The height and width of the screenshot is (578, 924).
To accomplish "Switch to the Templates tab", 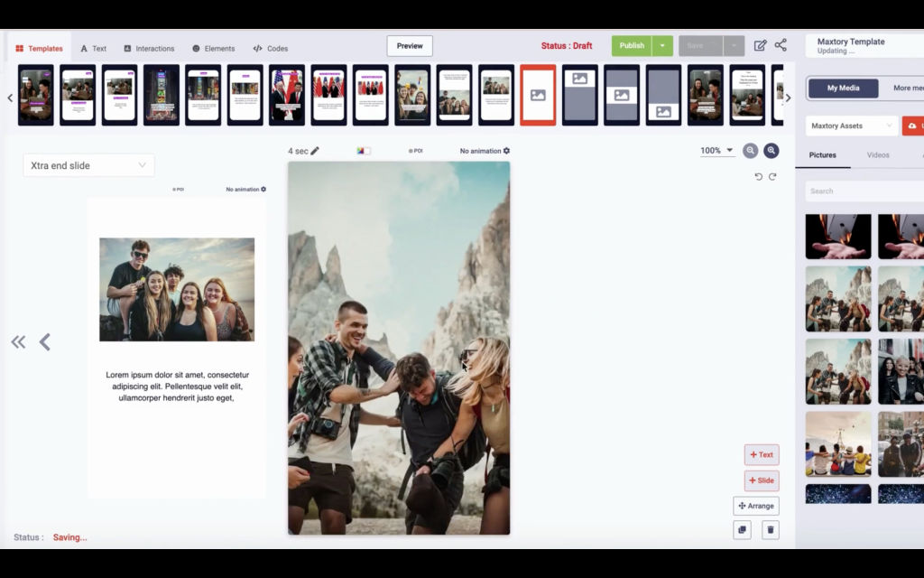I will click(x=39, y=49).
